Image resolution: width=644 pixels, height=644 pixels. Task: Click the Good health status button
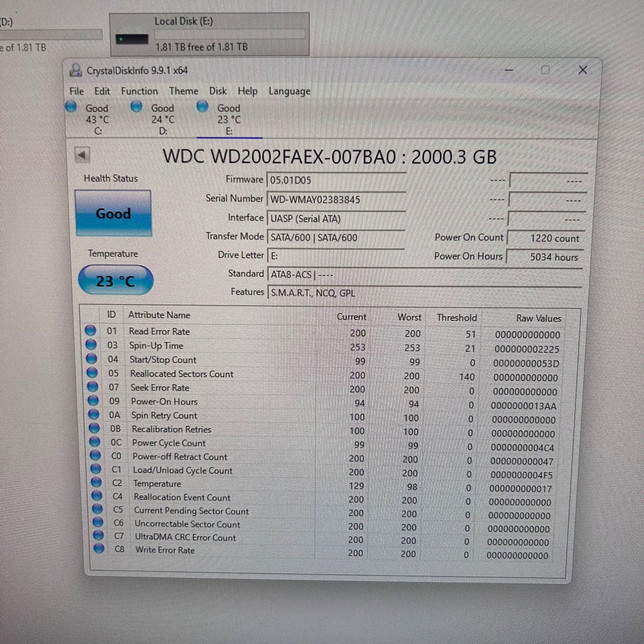(x=113, y=214)
